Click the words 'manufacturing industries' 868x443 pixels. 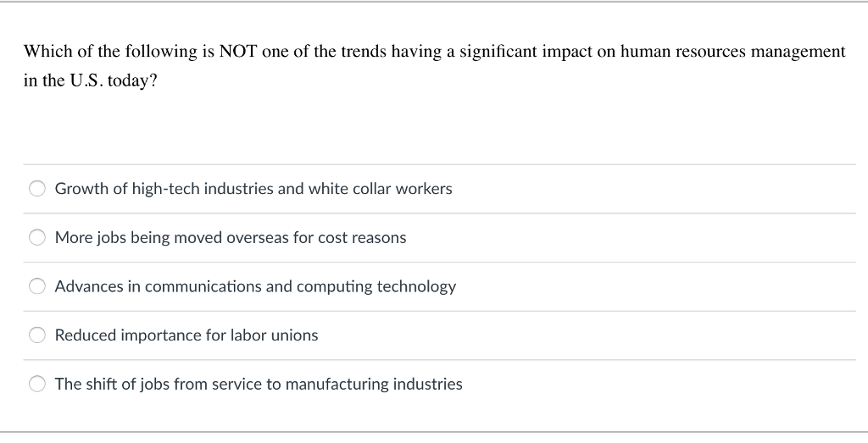pyautogui.click(x=374, y=385)
